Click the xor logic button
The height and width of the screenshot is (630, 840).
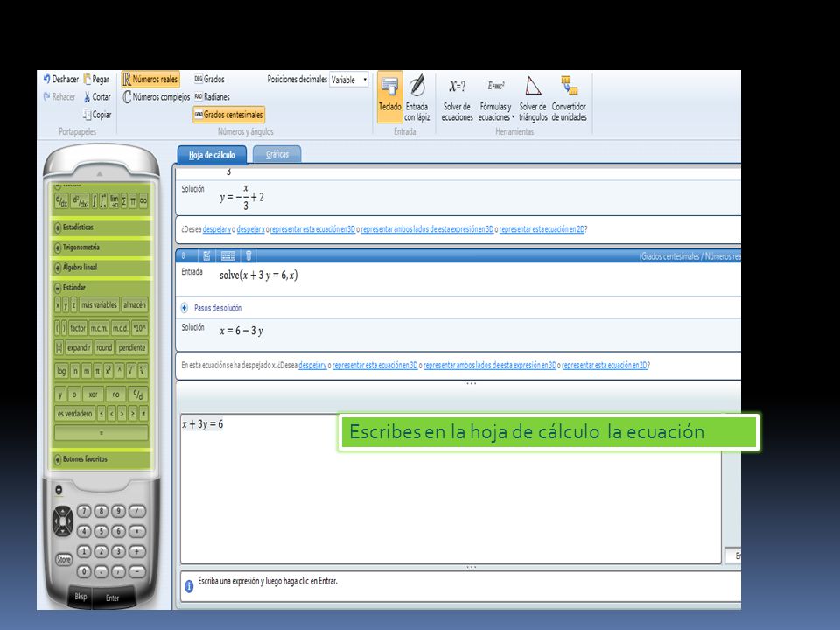[94, 395]
